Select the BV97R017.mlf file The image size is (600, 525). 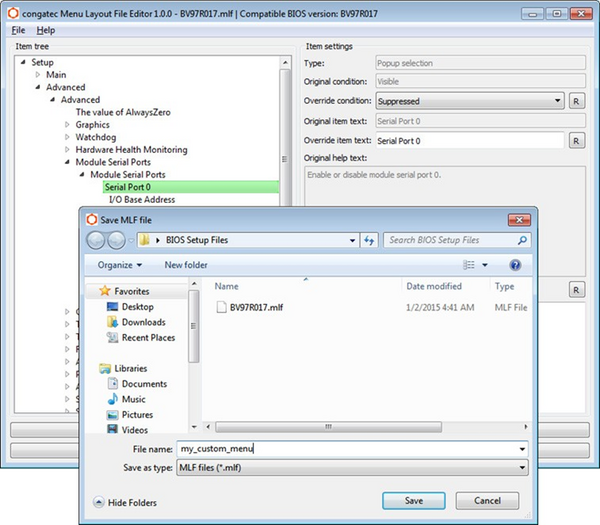coord(256,307)
